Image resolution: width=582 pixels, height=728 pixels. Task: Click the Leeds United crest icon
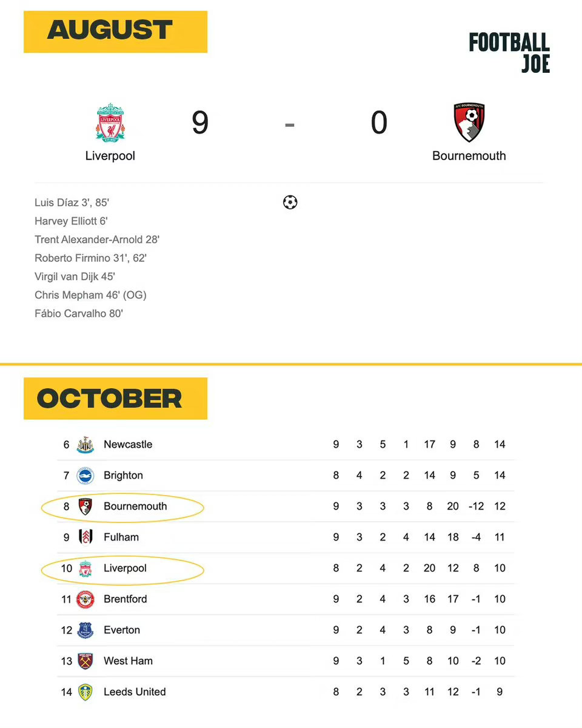pos(85,692)
